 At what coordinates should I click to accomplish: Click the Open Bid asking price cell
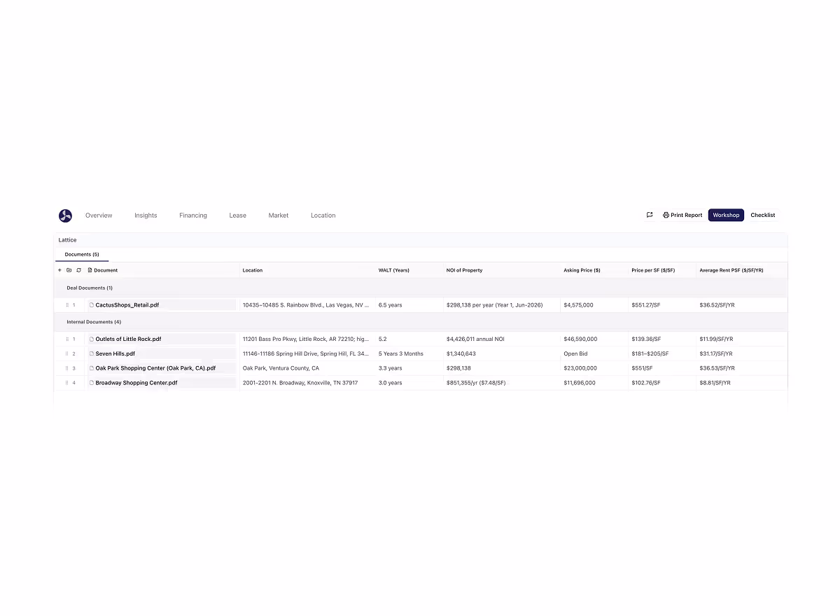[594, 353]
